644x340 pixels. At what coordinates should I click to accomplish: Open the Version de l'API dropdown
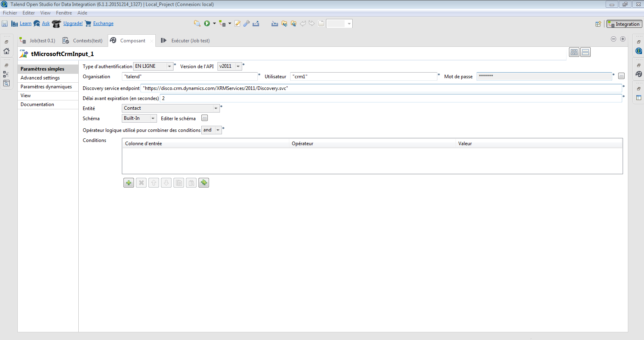(x=230, y=66)
